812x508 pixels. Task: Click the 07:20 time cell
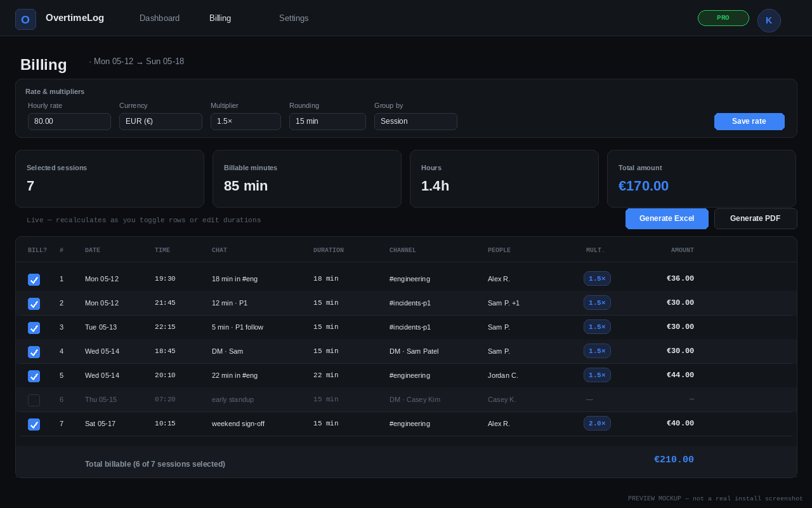click(165, 399)
